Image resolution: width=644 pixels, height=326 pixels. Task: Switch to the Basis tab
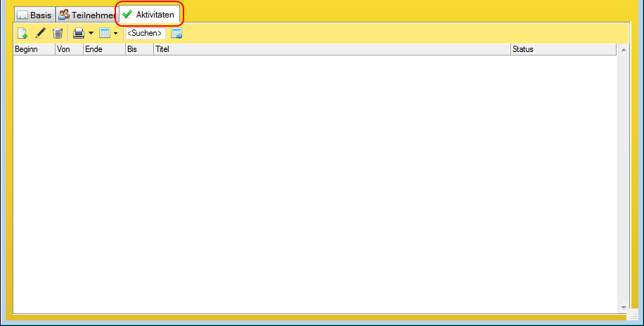pyautogui.click(x=34, y=15)
